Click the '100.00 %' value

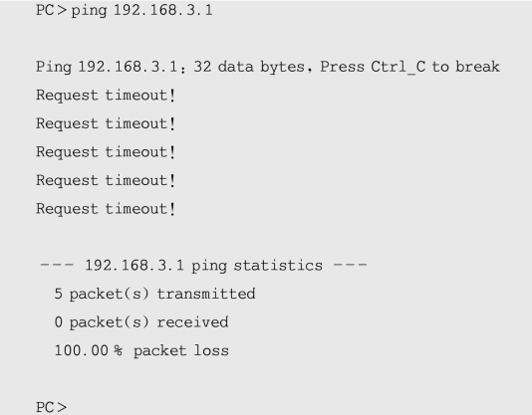click(89, 350)
